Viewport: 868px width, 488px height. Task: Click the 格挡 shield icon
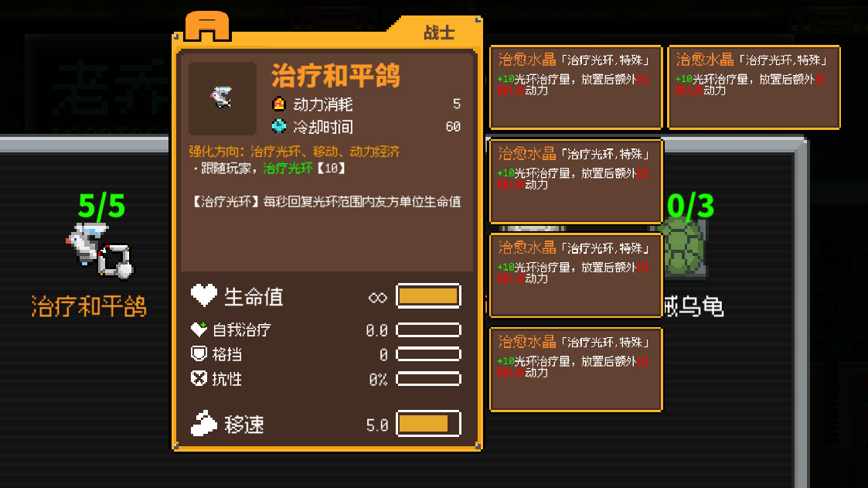199,353
